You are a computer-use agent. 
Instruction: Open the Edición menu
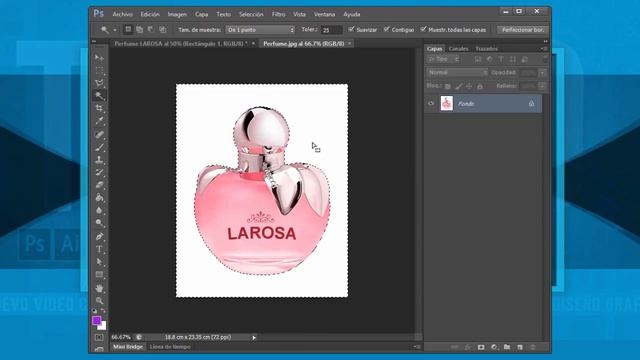pyautogui.click(x=150, y=14)
